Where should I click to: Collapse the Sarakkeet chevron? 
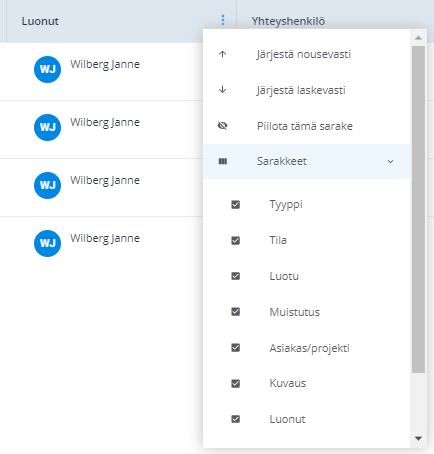390,162
